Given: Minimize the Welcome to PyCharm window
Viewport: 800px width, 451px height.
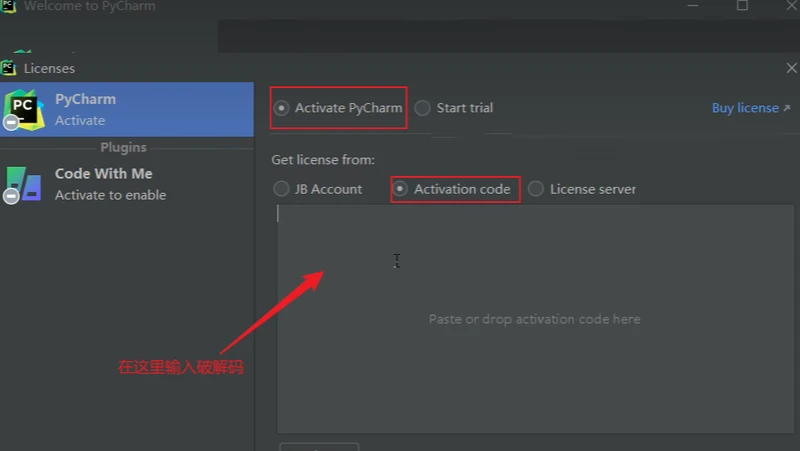Looking at the screenshot, I should pyautogui.click(x=695, y=6).
